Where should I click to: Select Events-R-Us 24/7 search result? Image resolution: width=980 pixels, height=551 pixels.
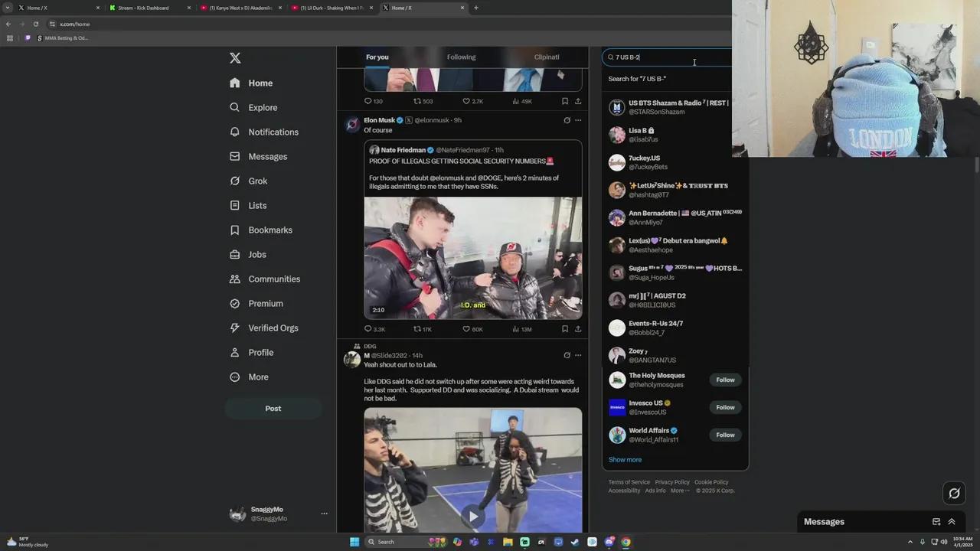pos(675,328)
